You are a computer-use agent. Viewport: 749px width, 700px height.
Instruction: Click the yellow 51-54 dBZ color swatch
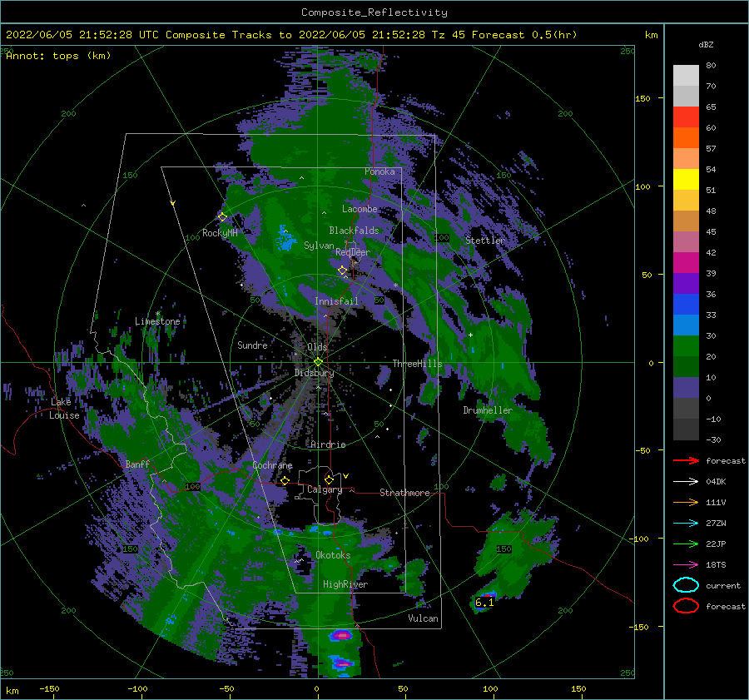(x=686, y=180)
